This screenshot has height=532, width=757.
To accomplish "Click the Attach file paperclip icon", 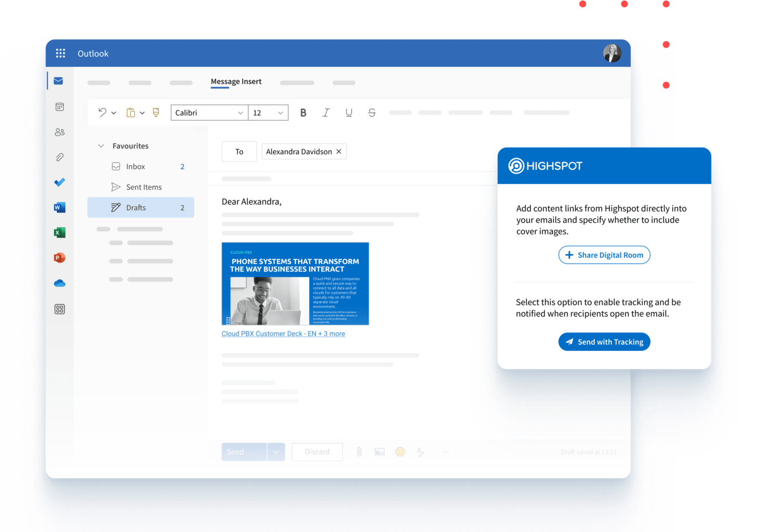I will 359,452.
